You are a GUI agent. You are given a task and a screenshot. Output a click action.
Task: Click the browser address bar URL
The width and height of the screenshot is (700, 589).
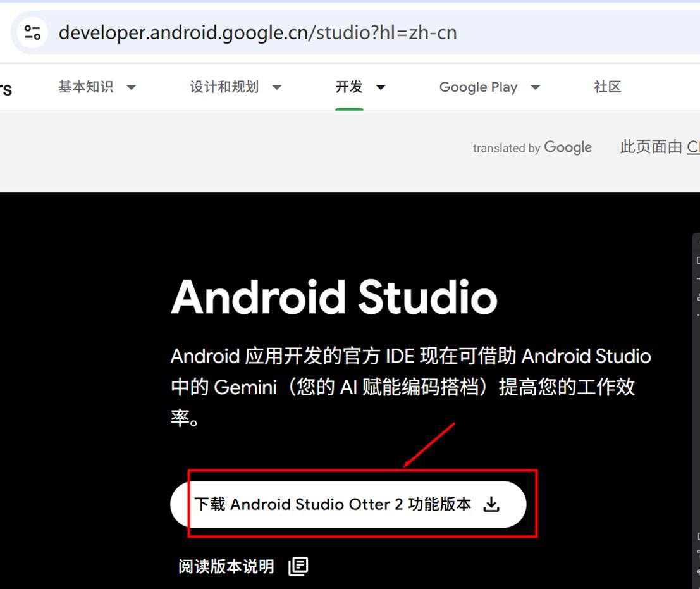tap(257, 33)
